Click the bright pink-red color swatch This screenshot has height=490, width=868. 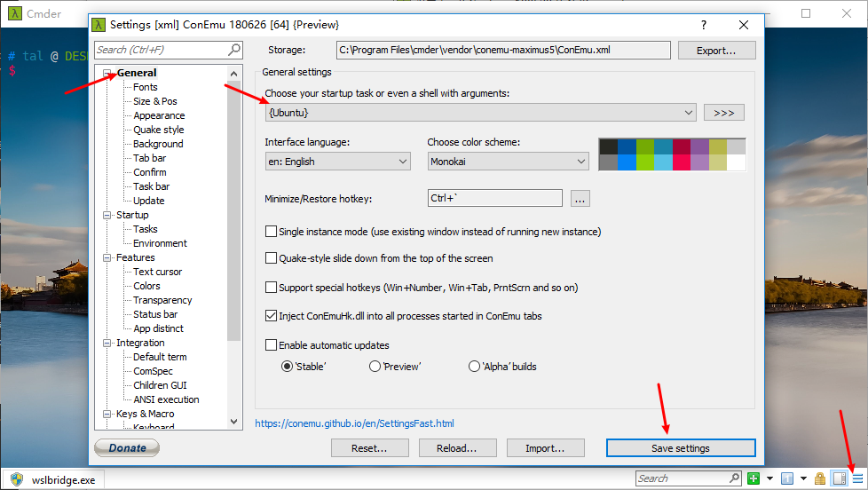(682, 162)
